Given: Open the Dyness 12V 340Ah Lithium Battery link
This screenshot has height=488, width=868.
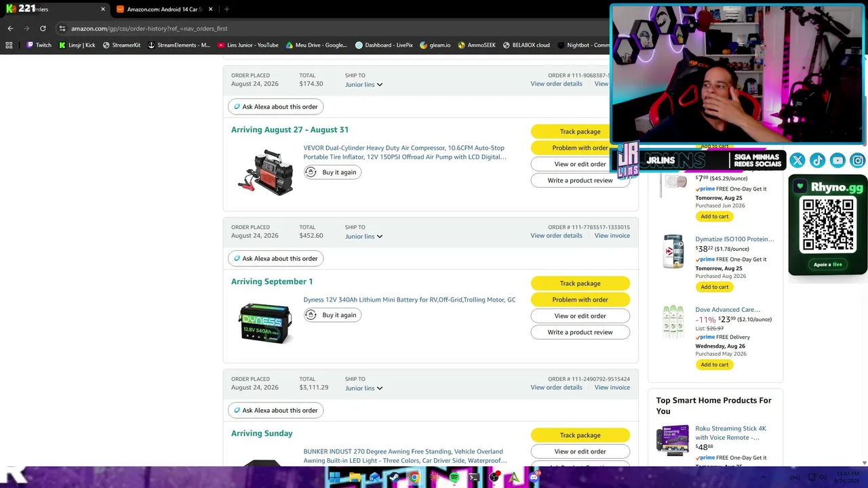Looking at the screenshot, I should point(410,300).
